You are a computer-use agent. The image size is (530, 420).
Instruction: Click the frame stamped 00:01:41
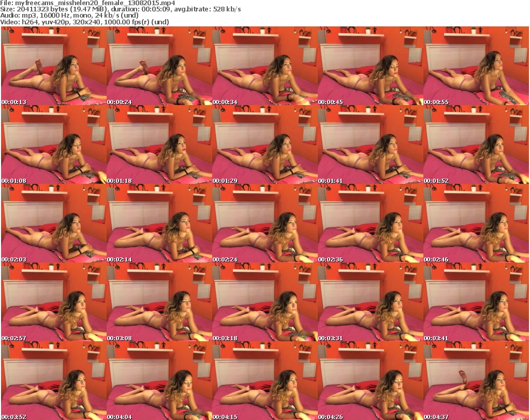click(370, 144)
